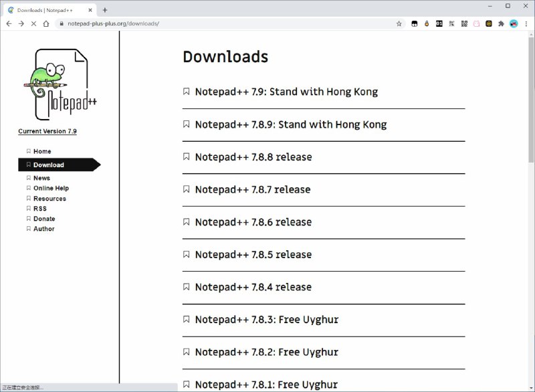Open Notepad++ 7.8.1: Free Uyghur link
The height and width of the screenshot is (392, 535).
point(266,385)
